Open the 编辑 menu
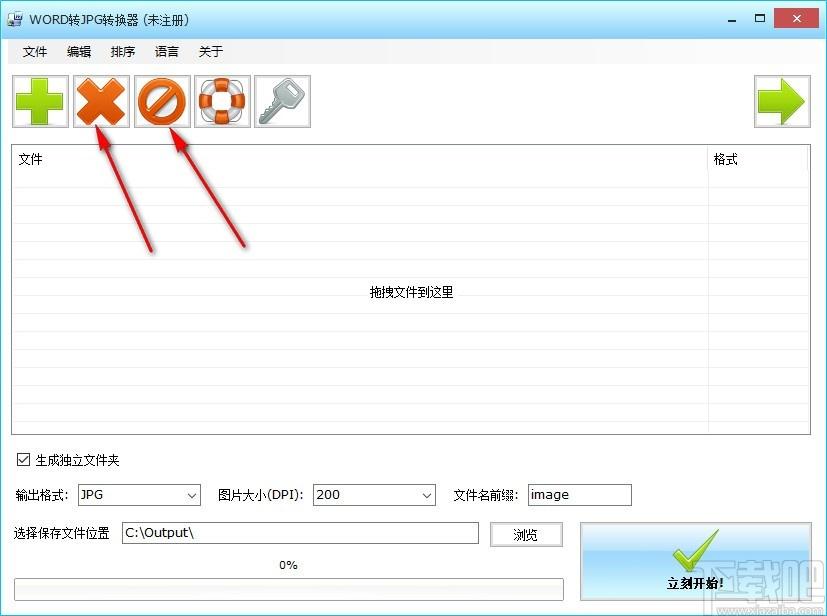 [79, 52]
